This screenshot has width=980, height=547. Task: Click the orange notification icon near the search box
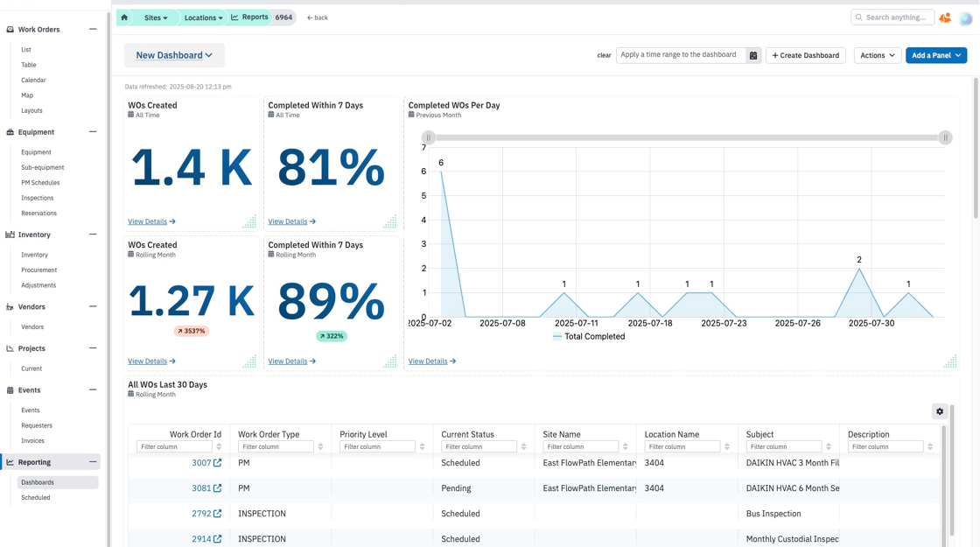tap(945, 18)
